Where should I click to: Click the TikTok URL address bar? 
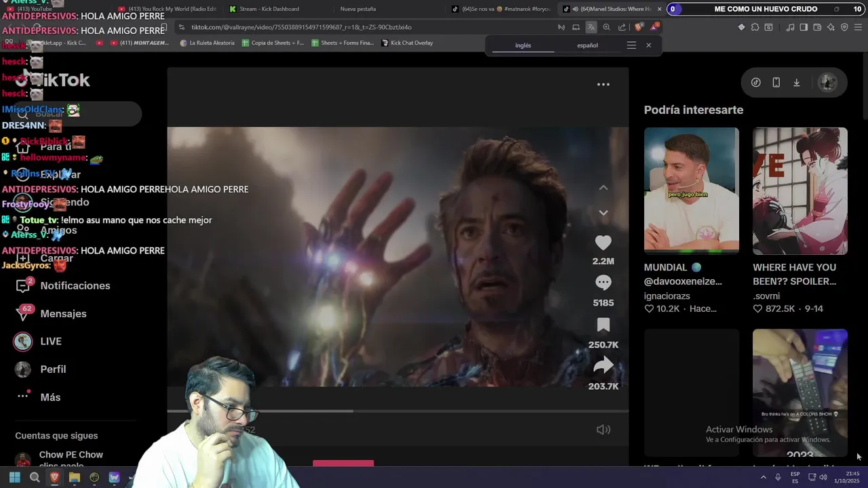[366, 27]
